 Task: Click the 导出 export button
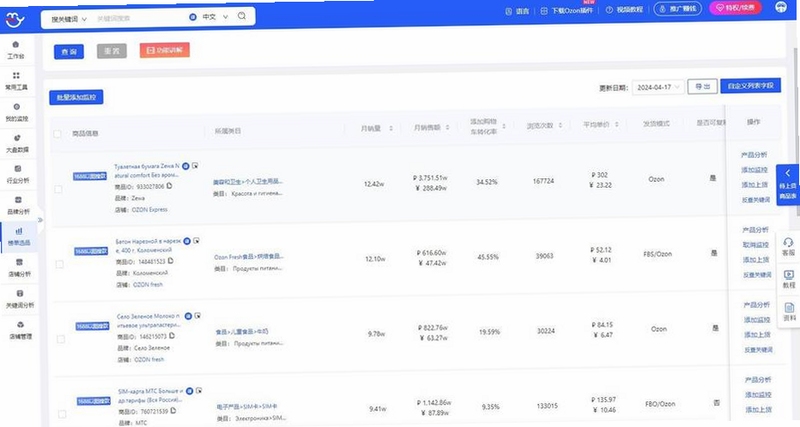(x=703, y=86)
